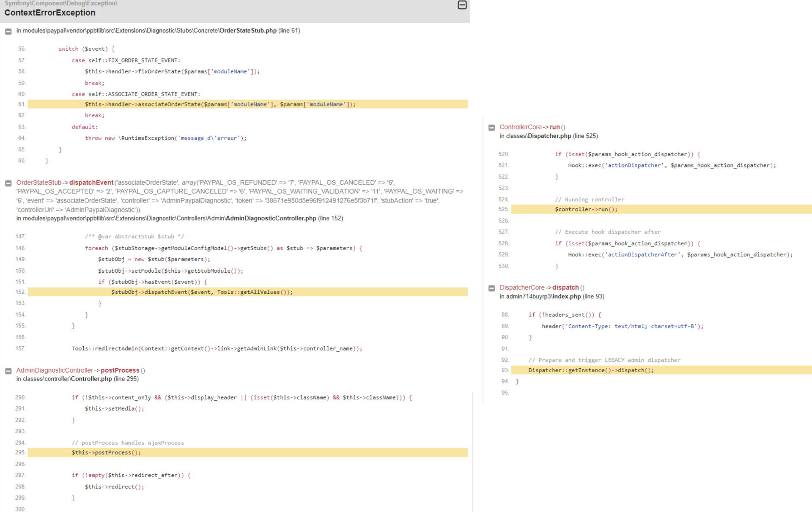The width and height of the screenshot is (812, 512).
Task: Click the Symfony\Component\Debug\Exception namespace text
Action: (x=61, y=3)
